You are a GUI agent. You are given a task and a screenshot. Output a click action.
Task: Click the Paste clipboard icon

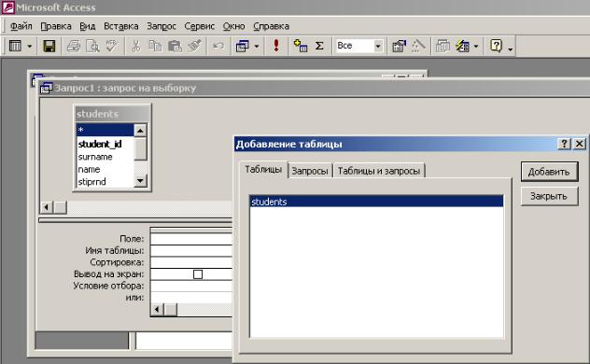[175, 46]
